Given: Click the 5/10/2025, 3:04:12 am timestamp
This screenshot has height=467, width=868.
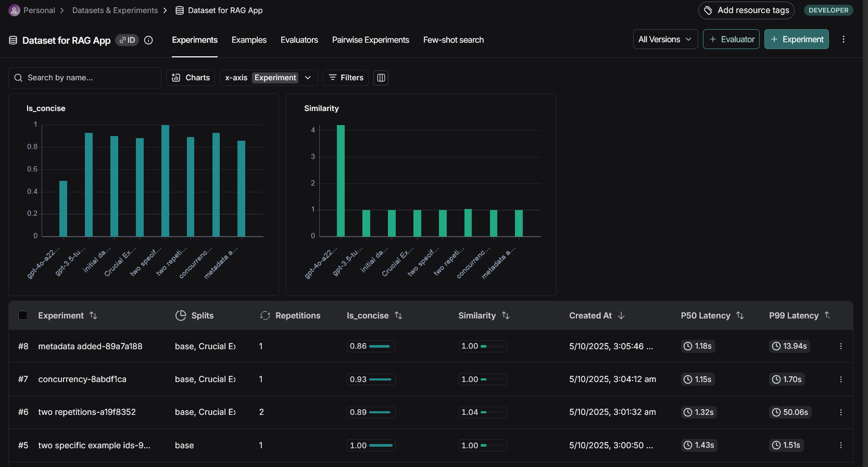Looking at the screenshot, I should point(612,379).
